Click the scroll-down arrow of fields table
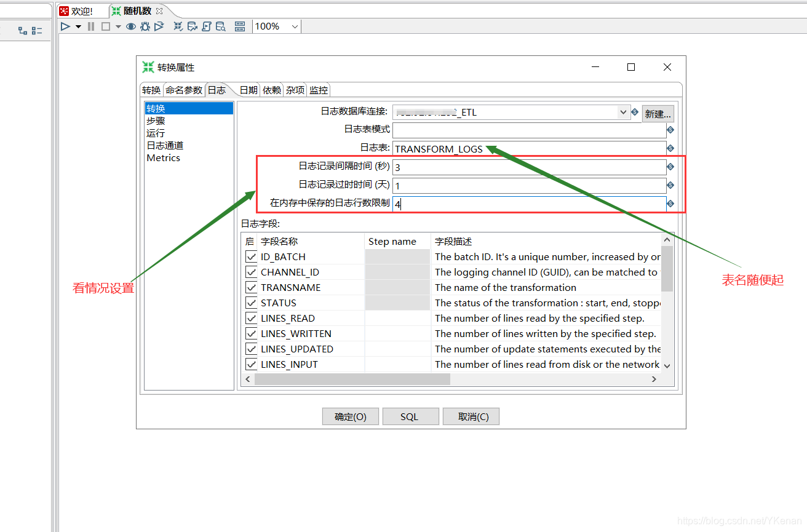 click(x=667, y=365)
